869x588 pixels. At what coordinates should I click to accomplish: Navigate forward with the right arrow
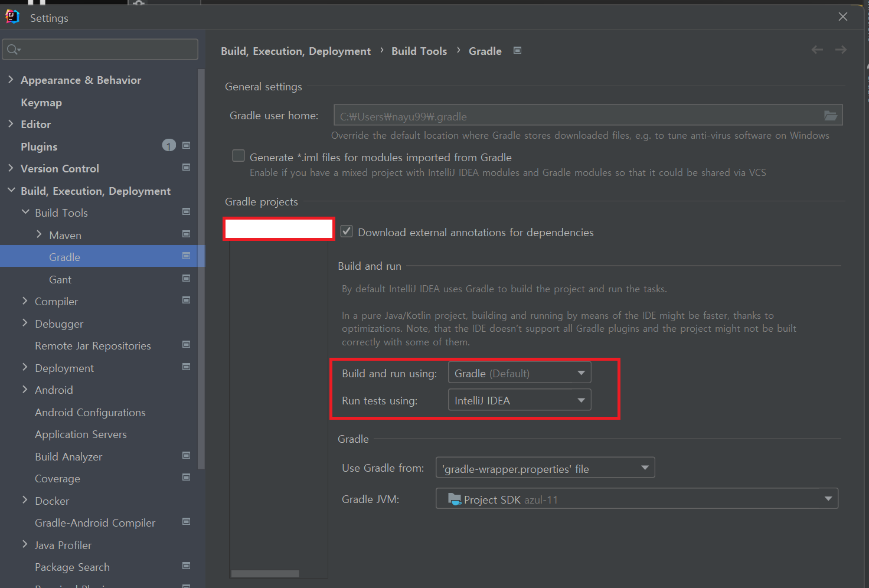point(841,50)
